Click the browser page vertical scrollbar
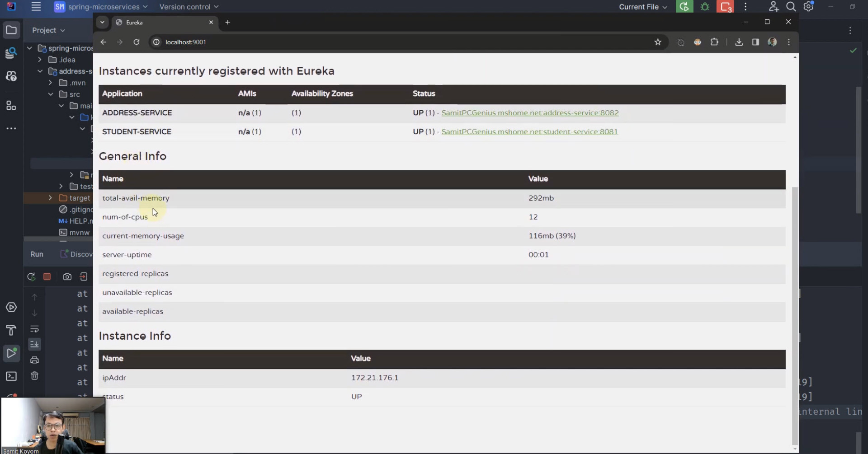The image size is (868, 454). click(x=795, y=316)
